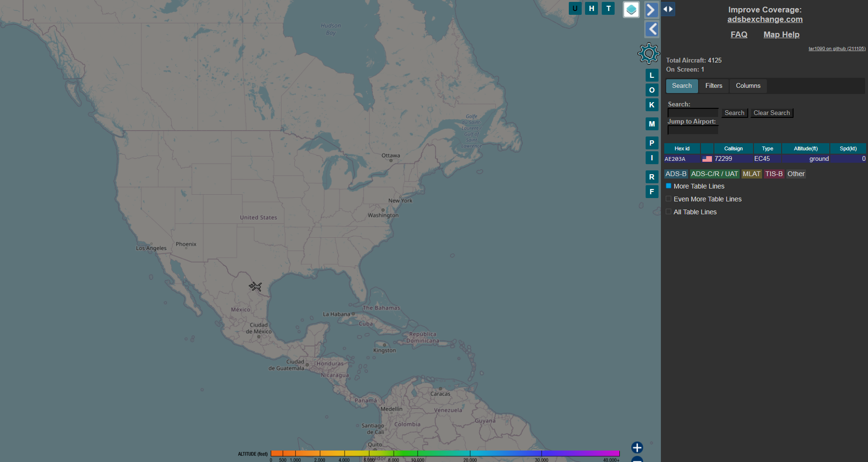Sort table by Hex id column

click(682, 148)
